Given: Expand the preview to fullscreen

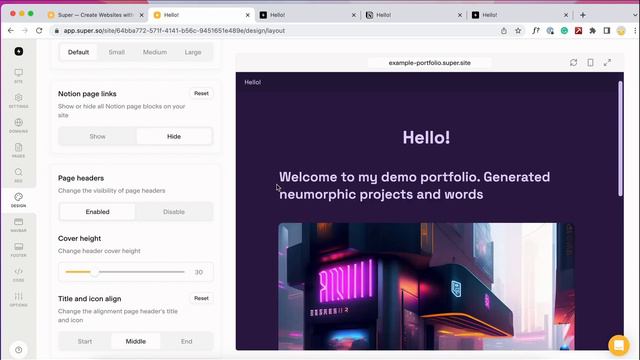Looking at the screenshot, I should click(607, 62).
